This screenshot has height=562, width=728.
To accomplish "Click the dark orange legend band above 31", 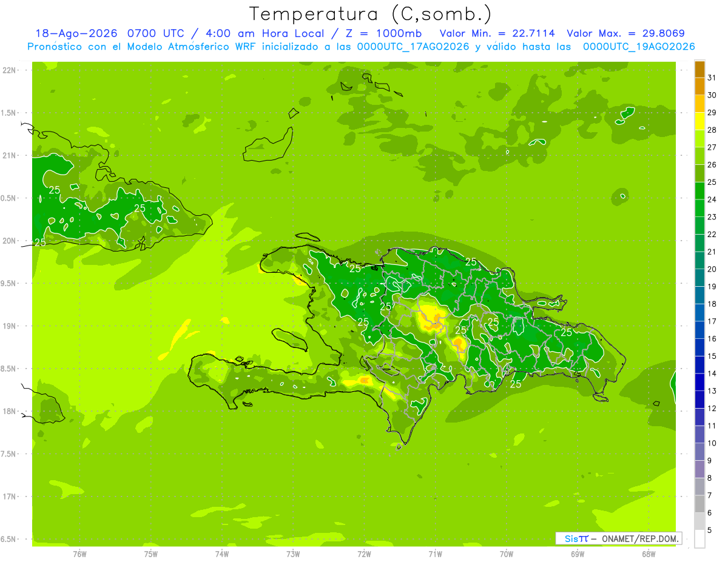I will click(699, 69).
